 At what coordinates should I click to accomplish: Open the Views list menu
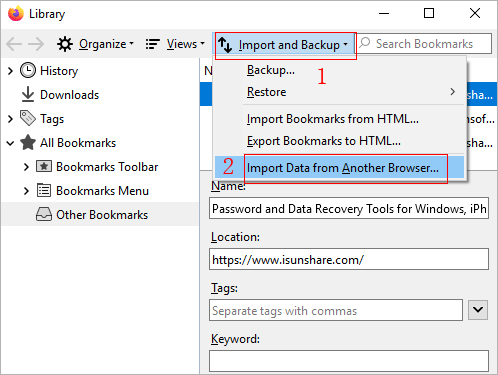[175, 44]
